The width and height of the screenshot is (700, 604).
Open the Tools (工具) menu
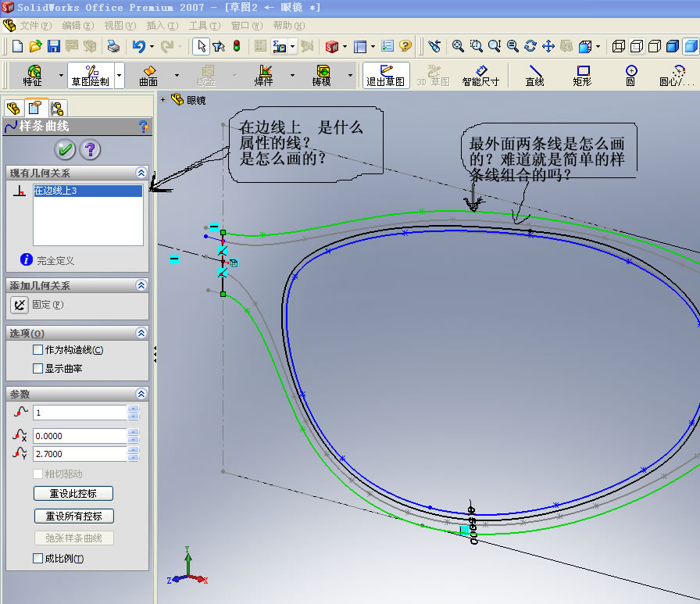click(205, 26)
